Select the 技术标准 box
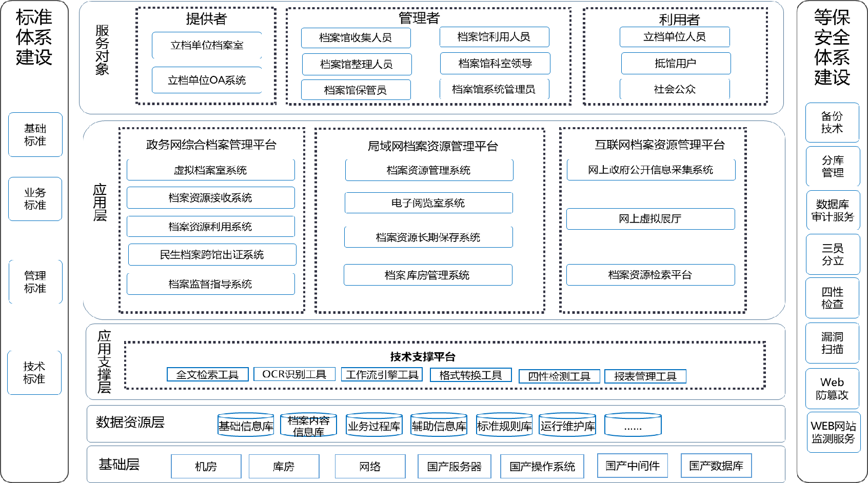868x483 pixels. click(34, 373)
